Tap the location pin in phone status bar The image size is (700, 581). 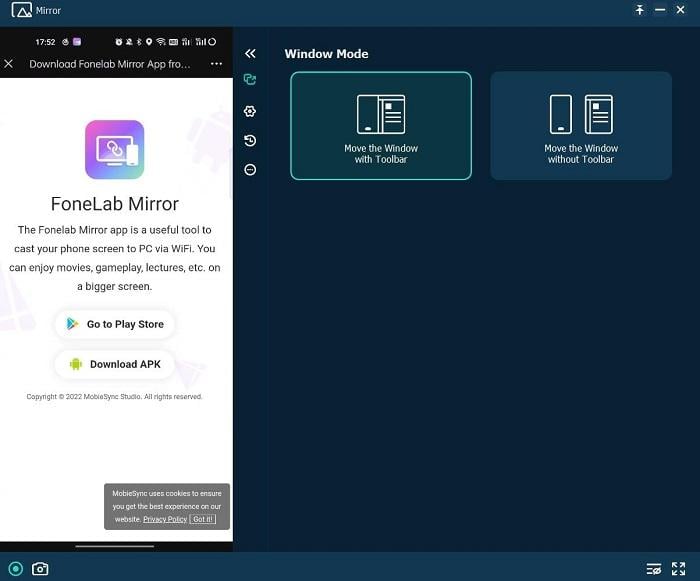pos(149,42)
